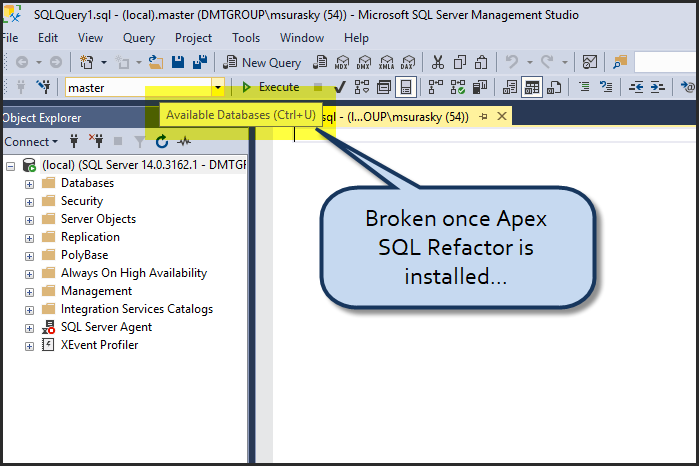Click the Execute button
The height and width of the screenshot is (466, 699).
coord(270,87)
